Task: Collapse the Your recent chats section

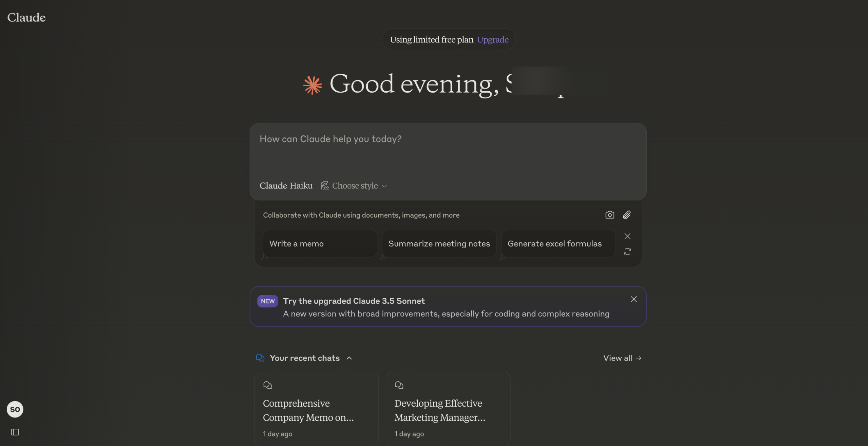Action: (x=349, y=358)
